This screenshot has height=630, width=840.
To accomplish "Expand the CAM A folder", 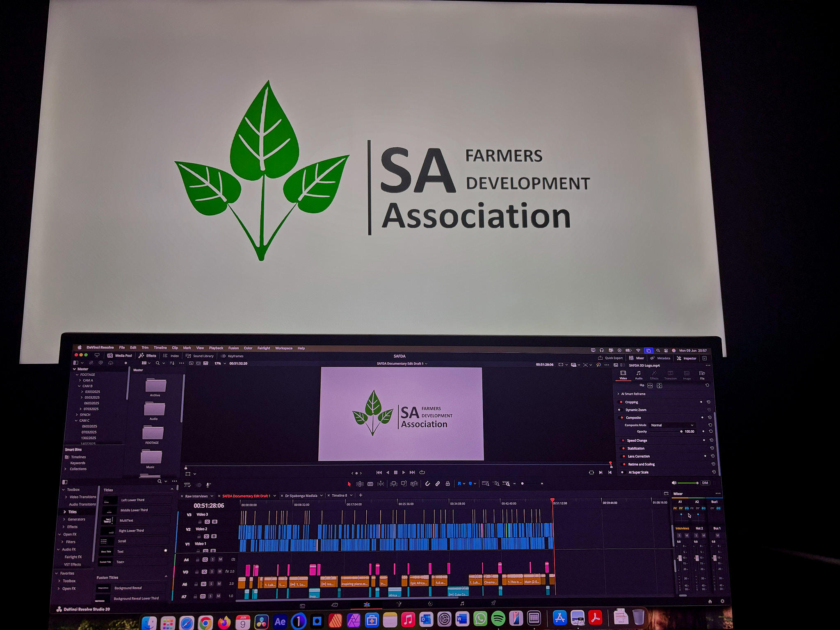I will 80,380.
